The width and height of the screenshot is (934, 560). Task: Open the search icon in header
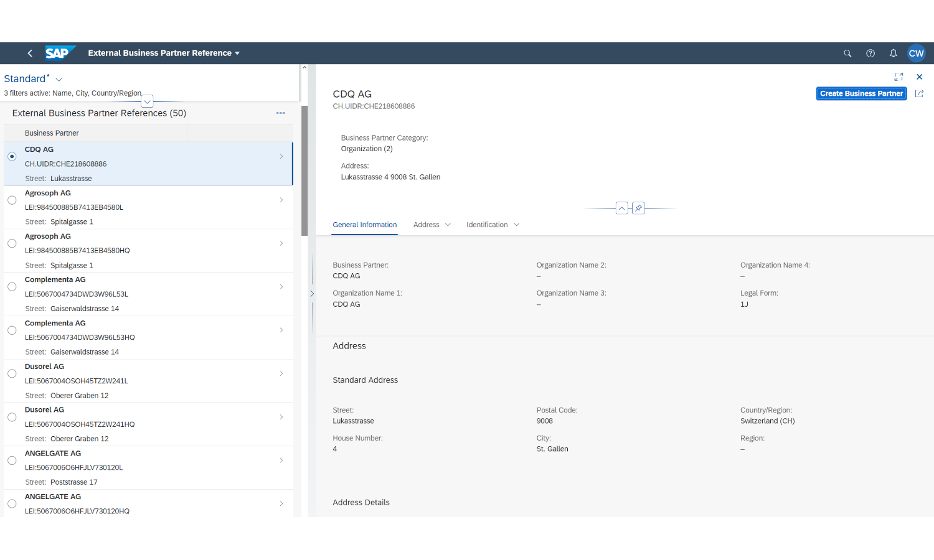(x=847, y=54)
